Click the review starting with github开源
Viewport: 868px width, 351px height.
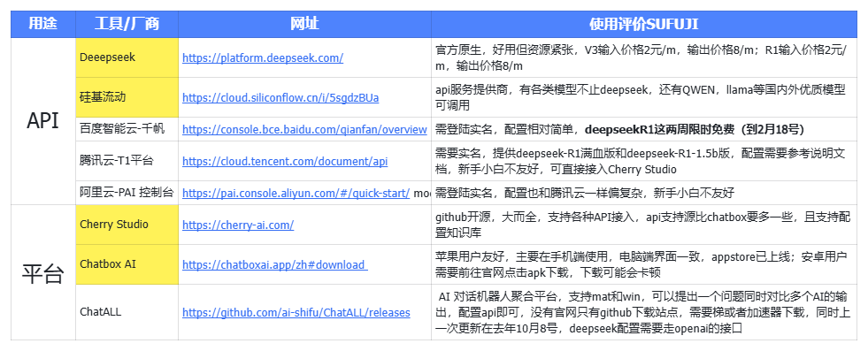pos(644,225)
